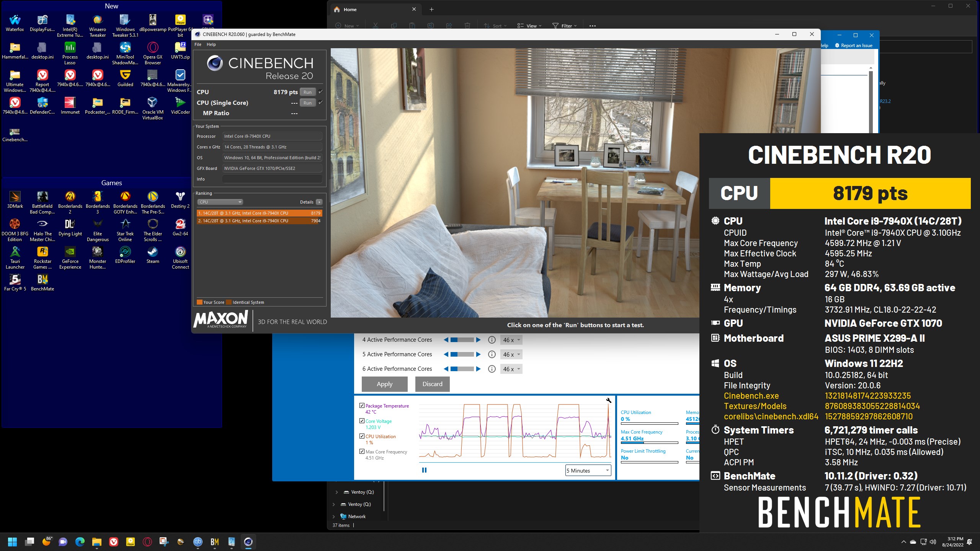Select the Process Lasso desktop icon
980x551 pixels.
tap(70, 53)
